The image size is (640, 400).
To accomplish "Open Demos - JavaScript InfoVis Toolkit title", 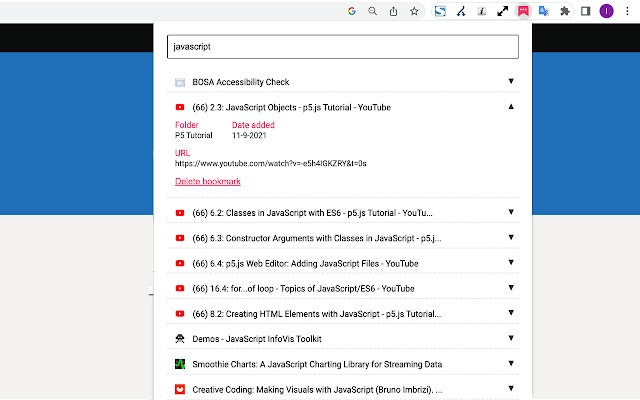I will (257, 339).
